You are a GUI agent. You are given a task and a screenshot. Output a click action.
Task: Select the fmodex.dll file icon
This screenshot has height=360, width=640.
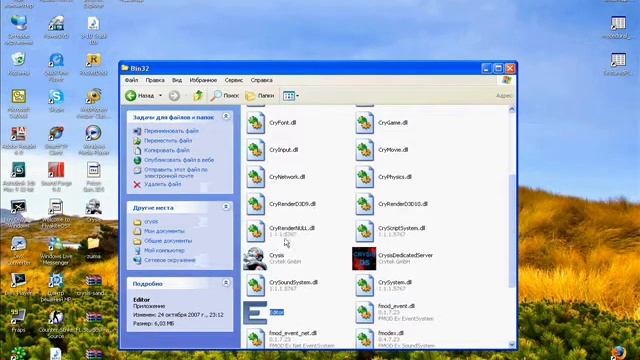click(364, 339)
